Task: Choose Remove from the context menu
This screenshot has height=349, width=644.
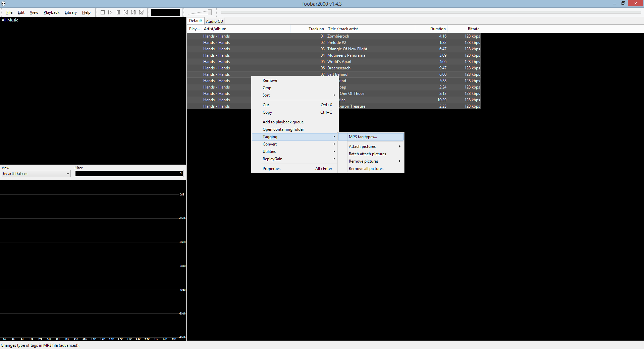Action: (x=295, y=80)
